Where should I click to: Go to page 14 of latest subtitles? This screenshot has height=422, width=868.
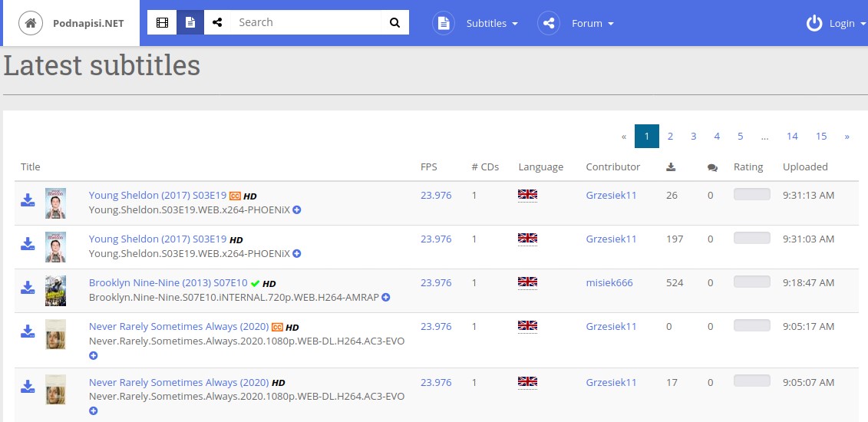pos(792,136)
